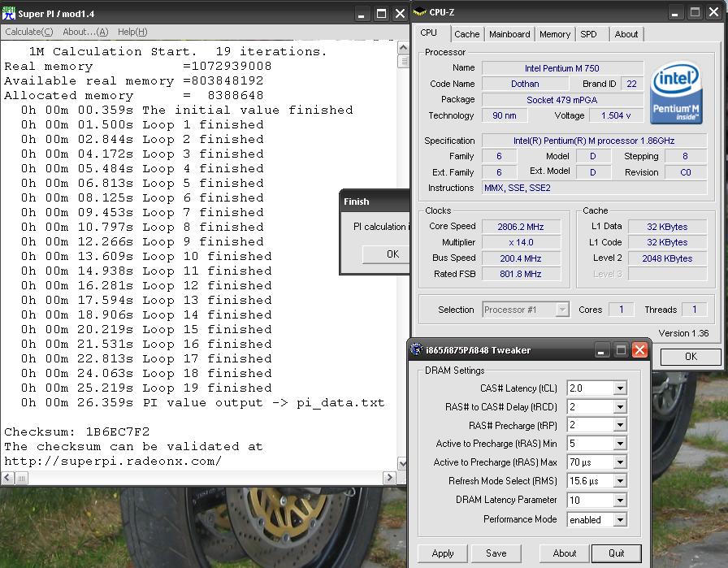Click the Package value Socket 479 mPGA
Viewport: 728px width, 568px height.
[x=561, y=100]
